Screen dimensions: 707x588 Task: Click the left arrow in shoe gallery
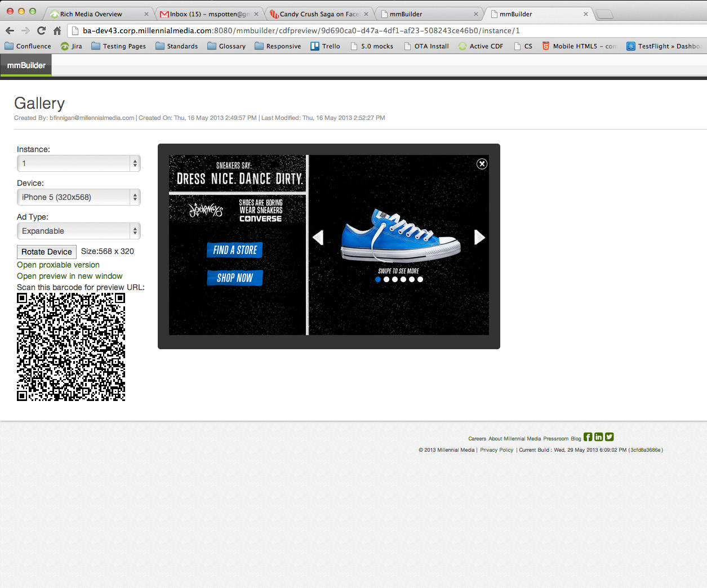318,238
